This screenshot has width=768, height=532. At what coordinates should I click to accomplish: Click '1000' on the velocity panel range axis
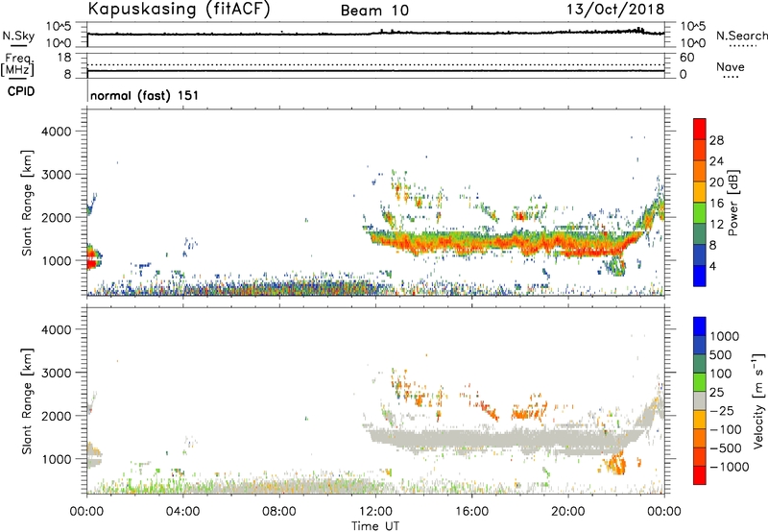[x=57, y=459]
